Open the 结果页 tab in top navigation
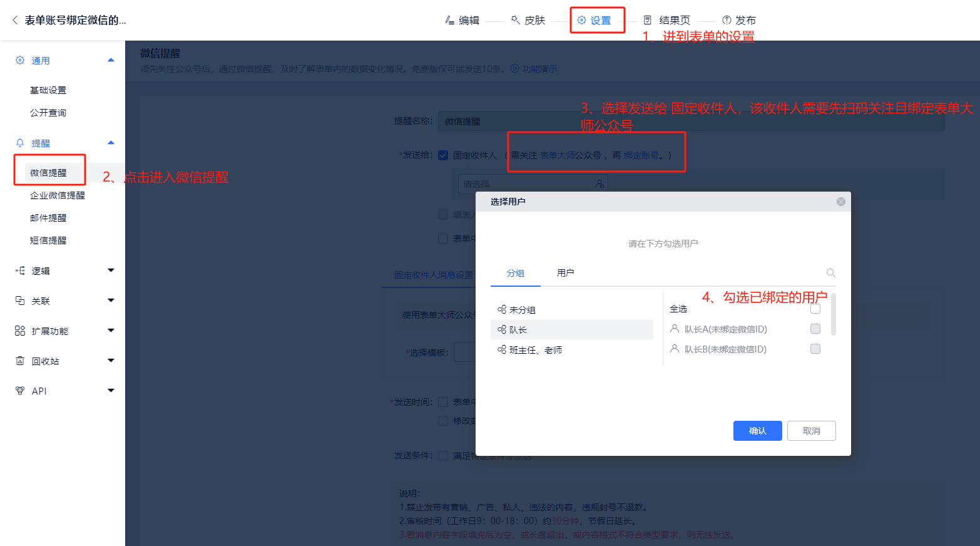 pos(667,20)
